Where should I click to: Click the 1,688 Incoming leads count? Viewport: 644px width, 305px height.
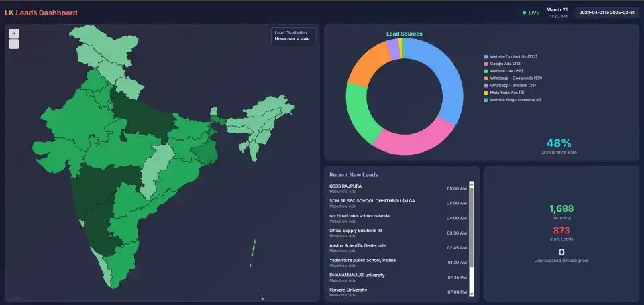[561, 208]
